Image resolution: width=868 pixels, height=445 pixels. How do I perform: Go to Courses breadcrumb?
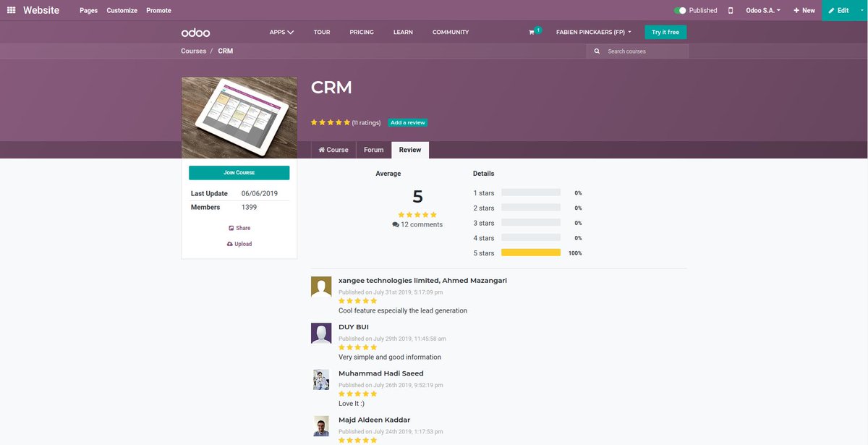194,51
